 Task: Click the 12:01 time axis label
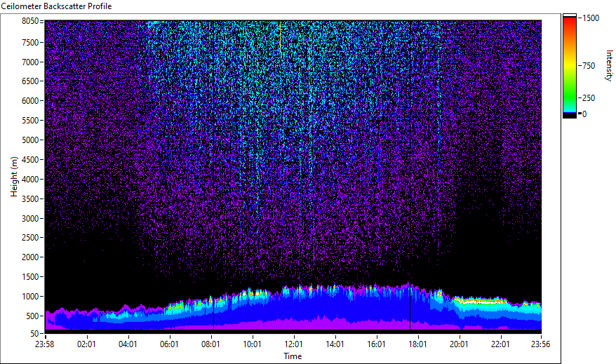tap(293, 344)
